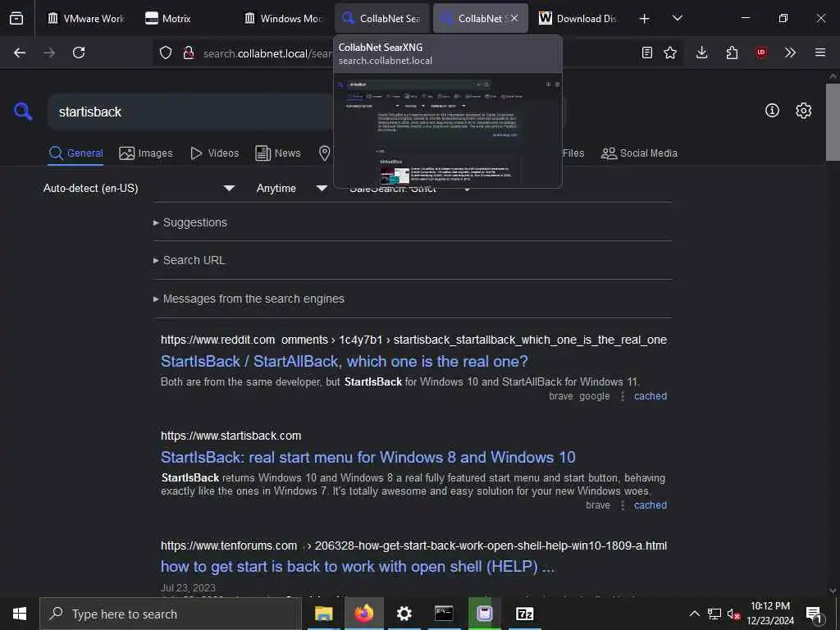
Task: Go back to the previous page
Action: (x=20, y=52)
